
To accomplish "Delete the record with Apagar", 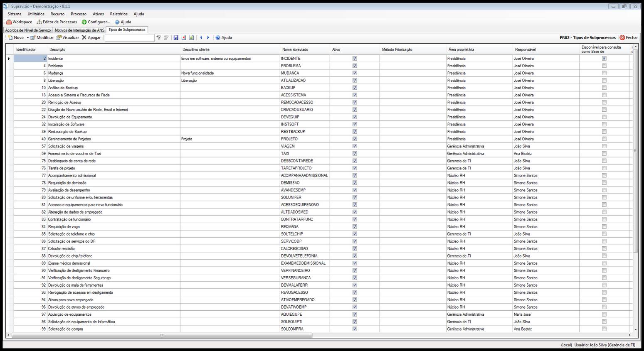I will [91, 37].
